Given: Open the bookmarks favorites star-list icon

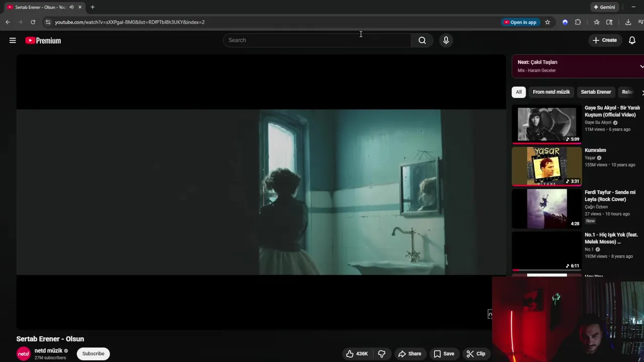Looking at the screenshot, I should click(596, 22).
